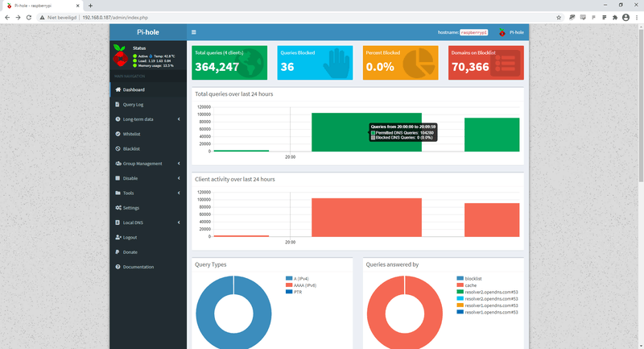644x349 pixels.
Task: Click the raspberrypi hostname label
Action: pyautogui.click(x=473, y=32)
